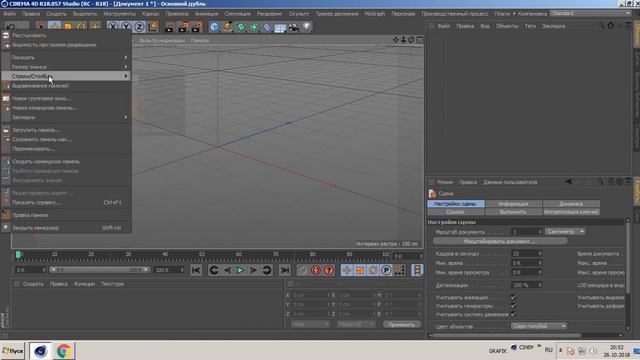Viewport: 640px width, 360px height.
Task: Choose 'Закрыть менеджер' in context menu
Action: click(x=66, y=228)
